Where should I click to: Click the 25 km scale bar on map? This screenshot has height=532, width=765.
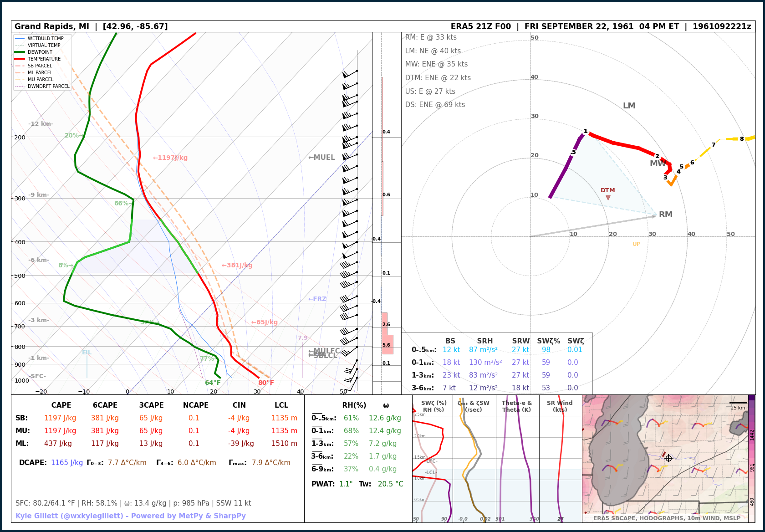[x=738, y=405]
